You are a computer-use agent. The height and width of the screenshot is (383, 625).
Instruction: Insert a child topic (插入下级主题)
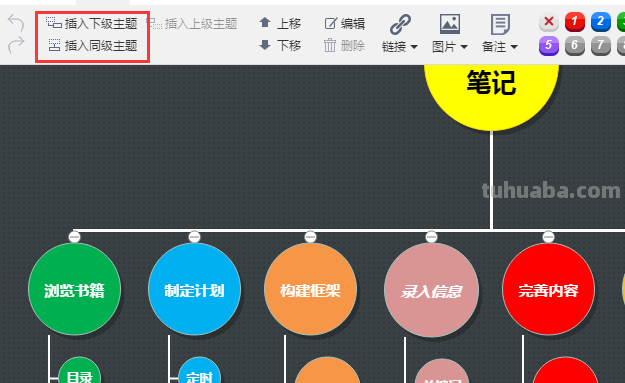coord(91,24)
